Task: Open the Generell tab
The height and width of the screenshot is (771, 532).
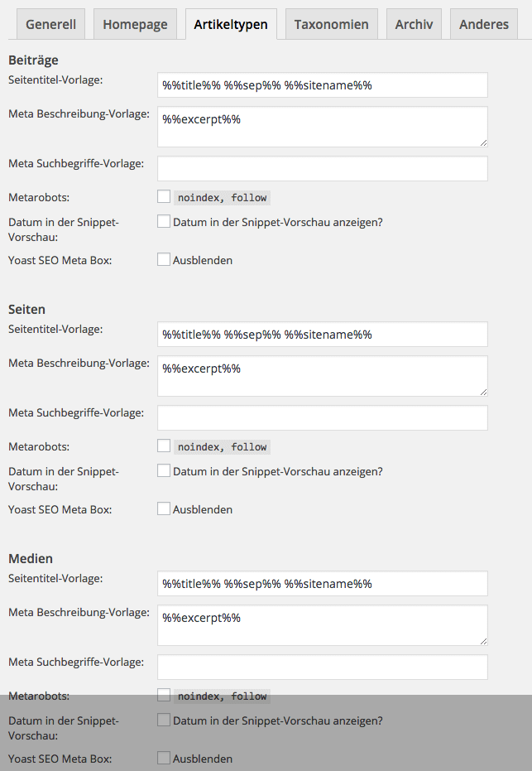Action: (x=50, y=24)
